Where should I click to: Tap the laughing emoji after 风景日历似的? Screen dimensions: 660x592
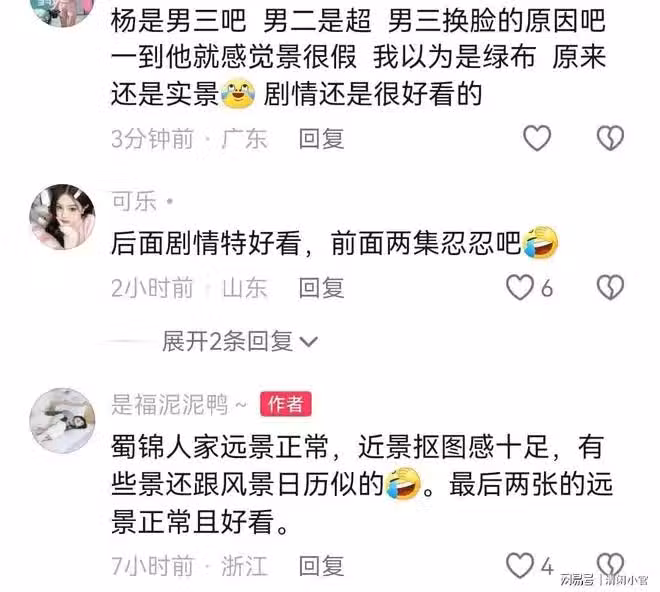coord(403,483)
